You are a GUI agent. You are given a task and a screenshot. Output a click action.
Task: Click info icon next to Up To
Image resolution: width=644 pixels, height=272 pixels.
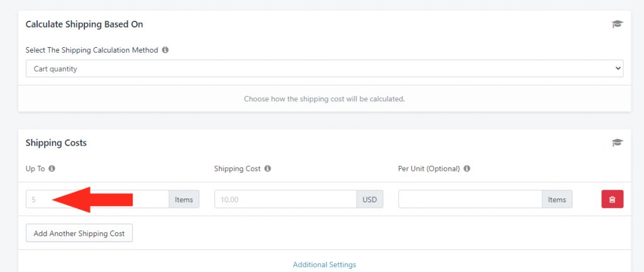(52, 168)
